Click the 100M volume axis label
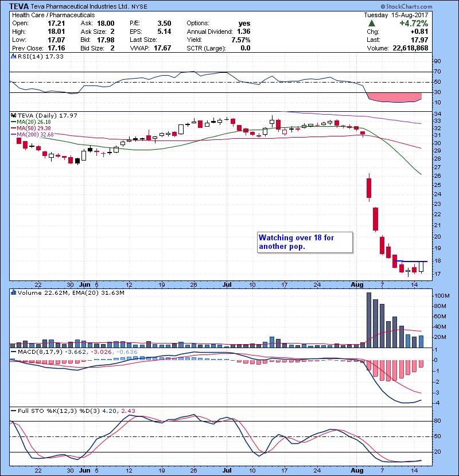Screen dimensions: 459x476 442,296
